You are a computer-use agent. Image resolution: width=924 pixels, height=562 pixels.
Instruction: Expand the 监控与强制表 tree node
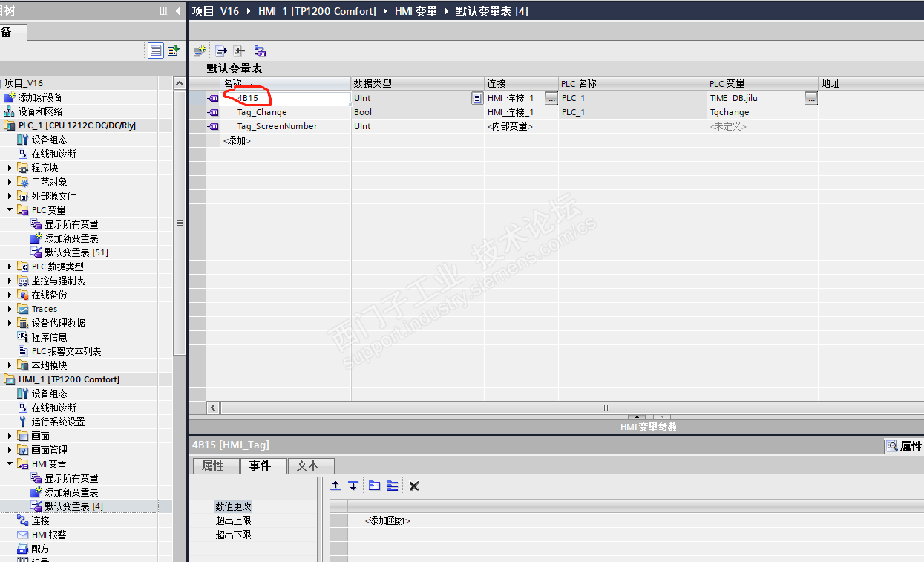click(x=10, y=281)
